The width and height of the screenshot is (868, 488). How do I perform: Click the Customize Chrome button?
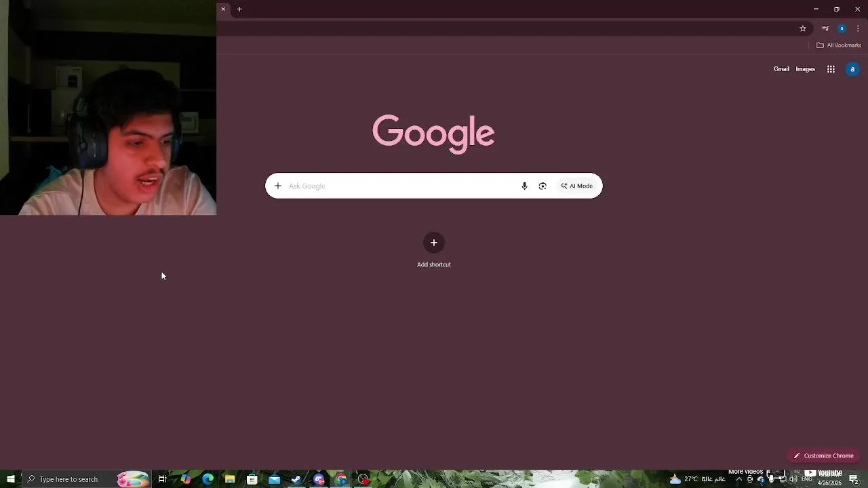click(824, 455)
